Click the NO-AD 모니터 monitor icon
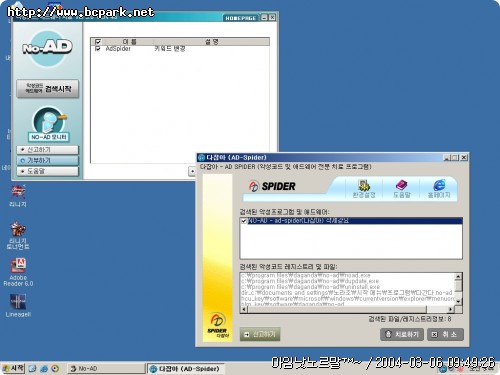This screenshot has height=375, width=500. click(49, 124)
